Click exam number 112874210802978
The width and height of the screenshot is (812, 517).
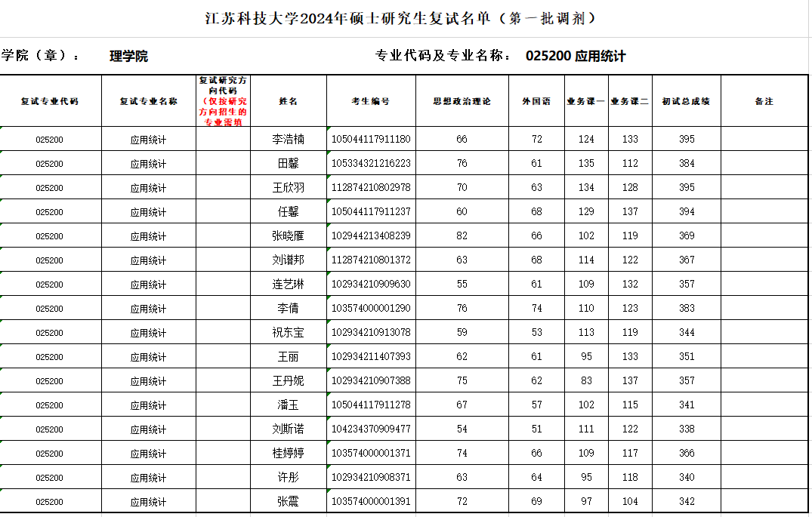[372, 187]
